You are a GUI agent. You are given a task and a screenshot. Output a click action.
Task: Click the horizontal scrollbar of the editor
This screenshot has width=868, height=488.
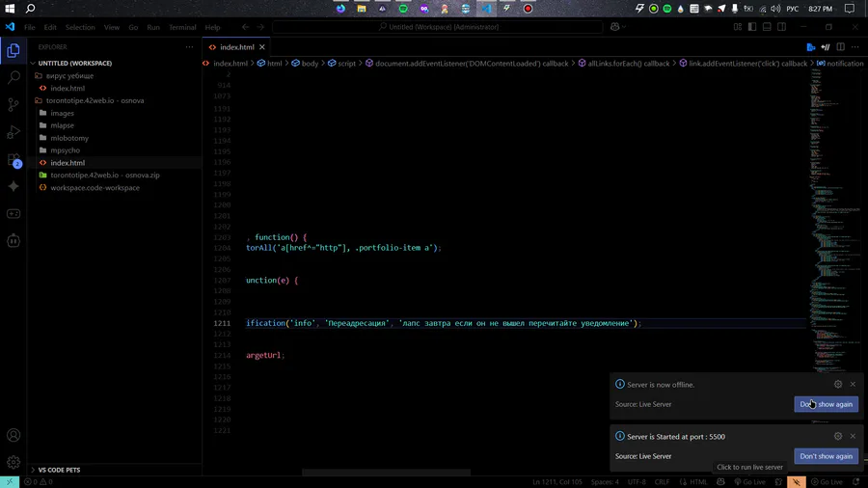tap(386, 473)
